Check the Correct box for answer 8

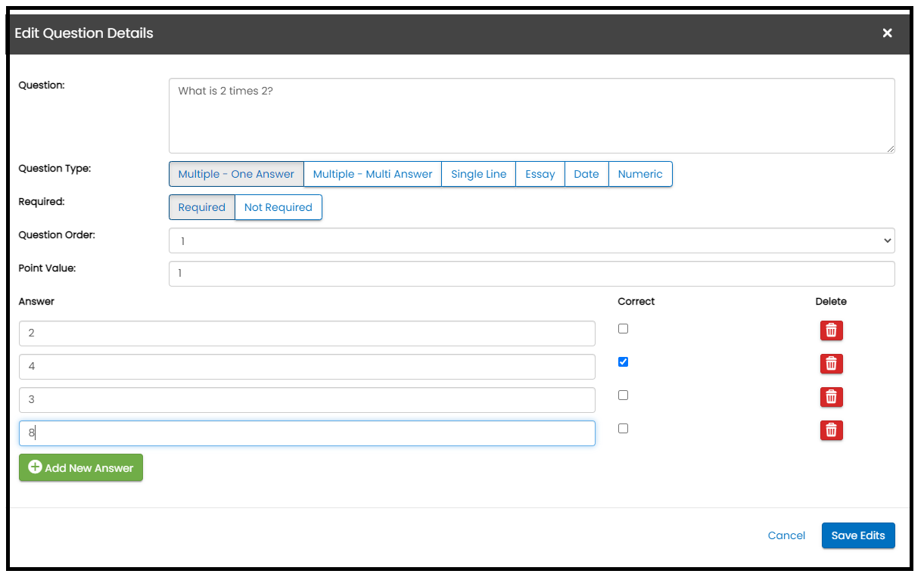point(623,429)
